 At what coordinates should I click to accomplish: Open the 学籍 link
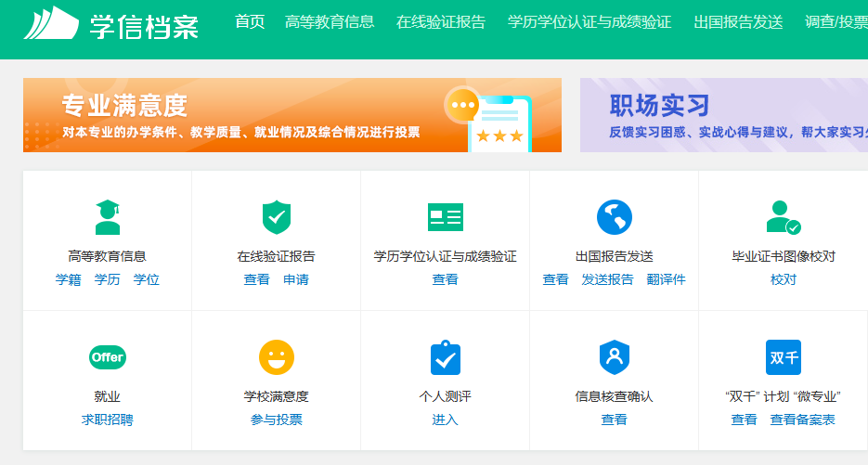click(68, 279)
